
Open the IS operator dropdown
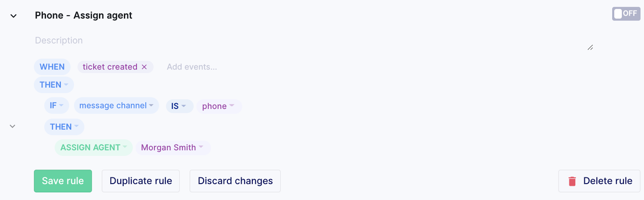coord(180,106)
